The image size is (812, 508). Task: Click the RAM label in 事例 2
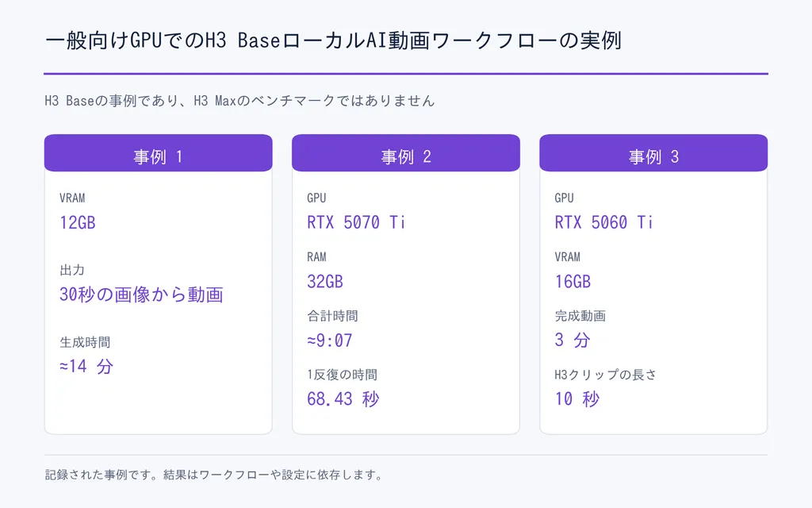317,257
